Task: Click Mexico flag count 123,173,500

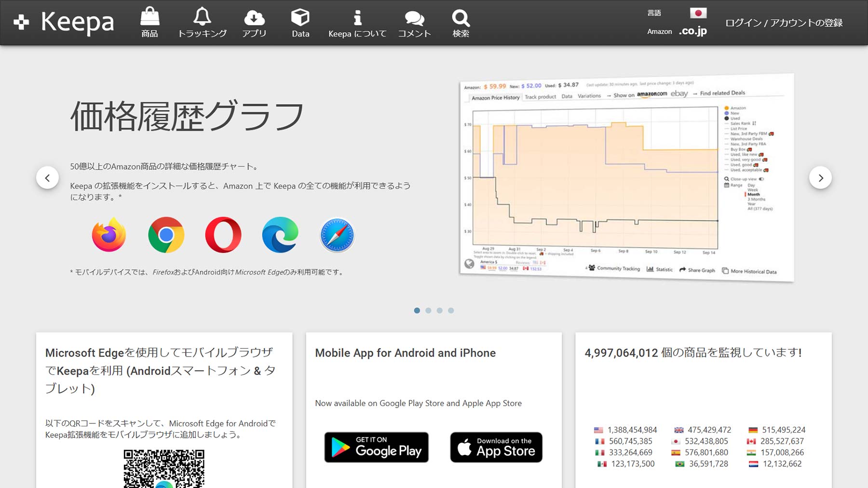Action: click(626, 463)
